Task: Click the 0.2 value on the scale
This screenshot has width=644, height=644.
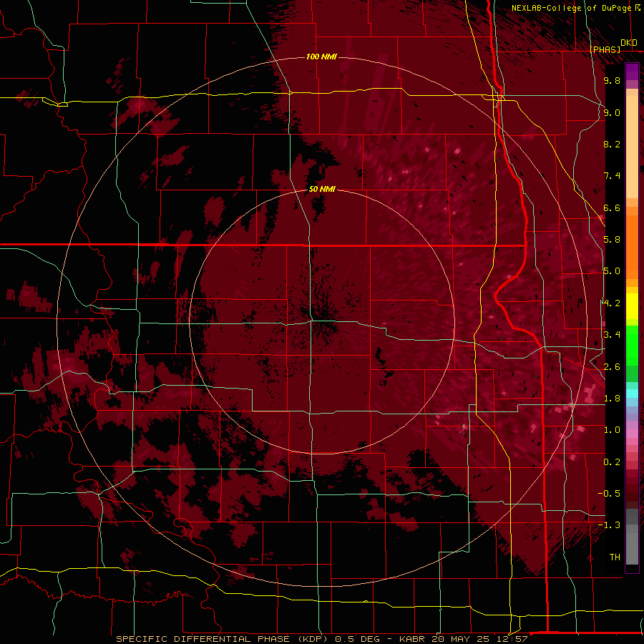Action: tap(612, 462)
